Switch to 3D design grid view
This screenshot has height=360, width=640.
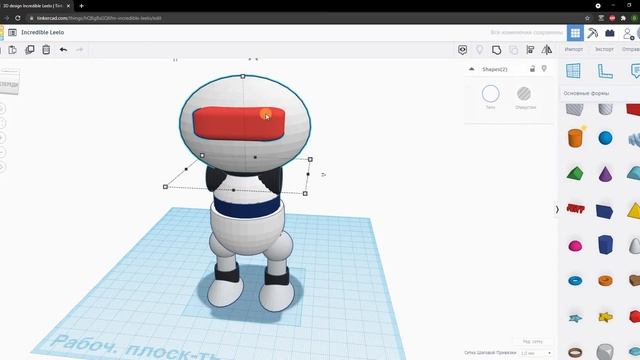coord(575,33)
